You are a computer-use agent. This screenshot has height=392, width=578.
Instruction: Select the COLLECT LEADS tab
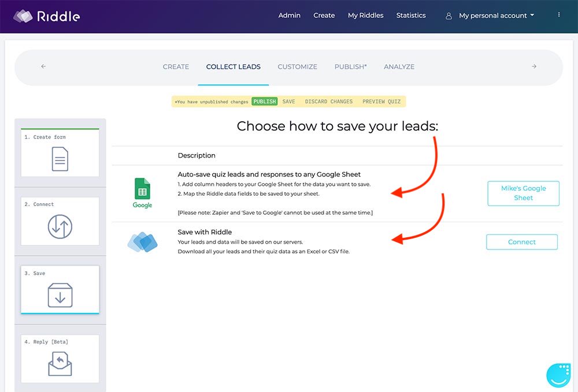pos(234,66)
